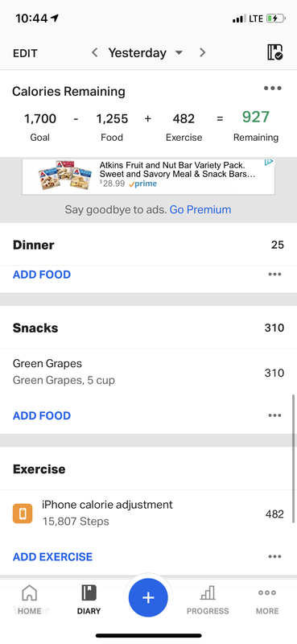
Task: Tap the iPhone calorie adjustment orange icon
Action: [x=23, y=514]
